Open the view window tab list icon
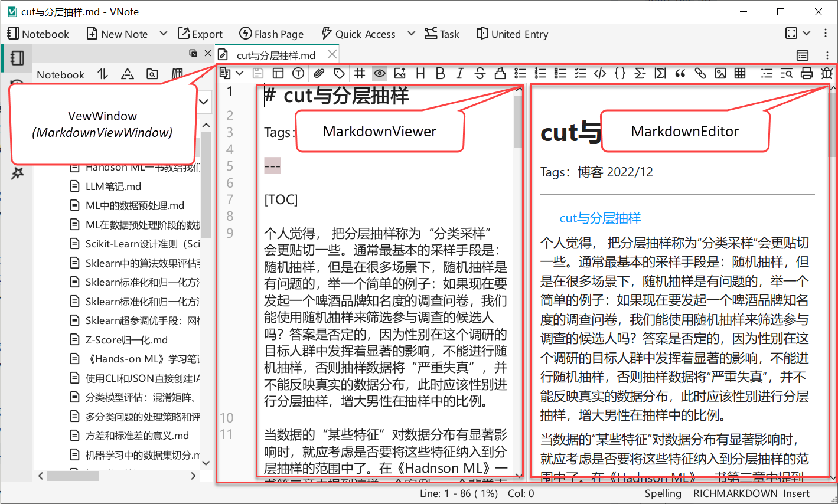 803,55
